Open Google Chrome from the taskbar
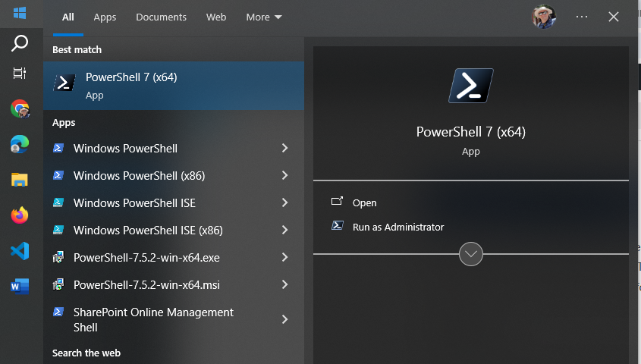641x364 pixels. pos(20,108)
